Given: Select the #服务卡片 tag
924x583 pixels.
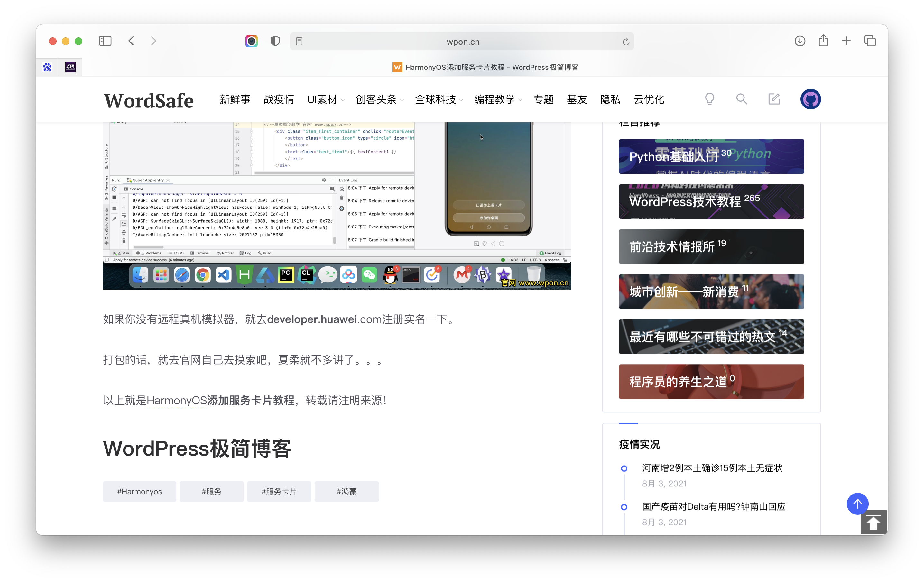Looking at the screenshot, I should 279,491.
